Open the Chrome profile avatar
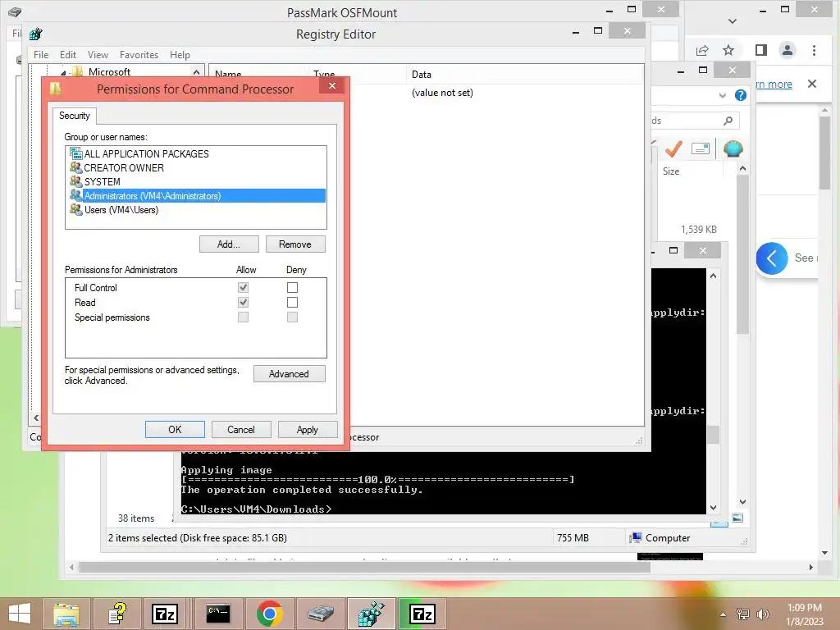The height and width of the screenshot is (630, 840). tap(787, 50)
